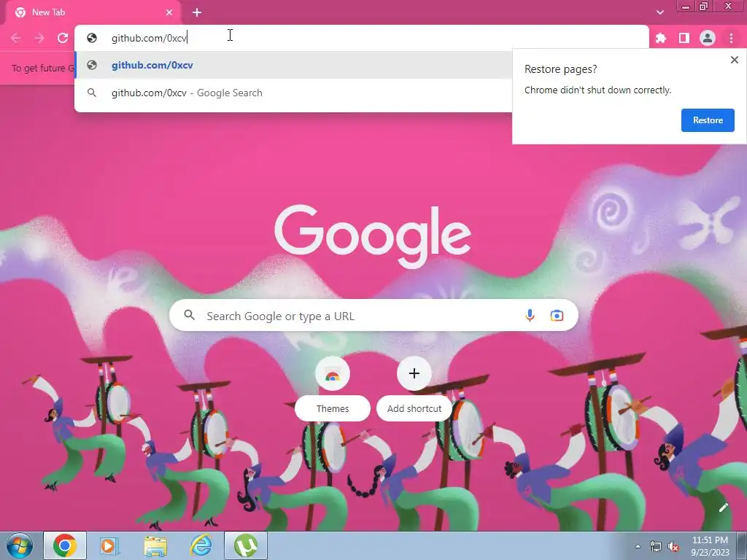Open the Themes shortcut

pyautogui.click(x=333, y=389)
